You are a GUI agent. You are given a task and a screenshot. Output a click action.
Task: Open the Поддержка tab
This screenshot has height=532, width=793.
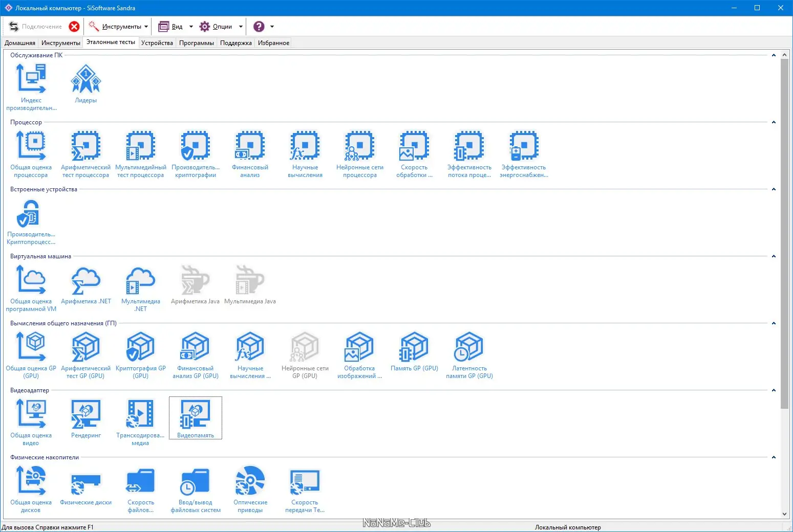click(x=236, y=43)
